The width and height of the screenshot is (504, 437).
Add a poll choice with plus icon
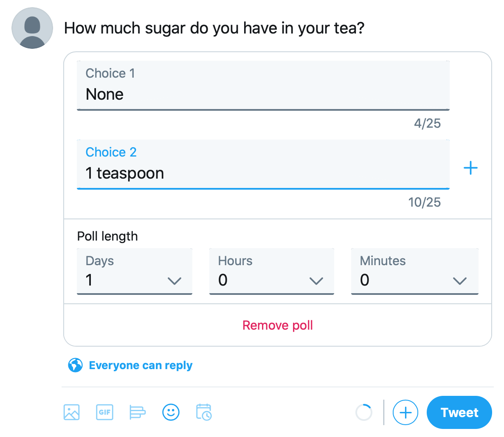click(470, 168)
